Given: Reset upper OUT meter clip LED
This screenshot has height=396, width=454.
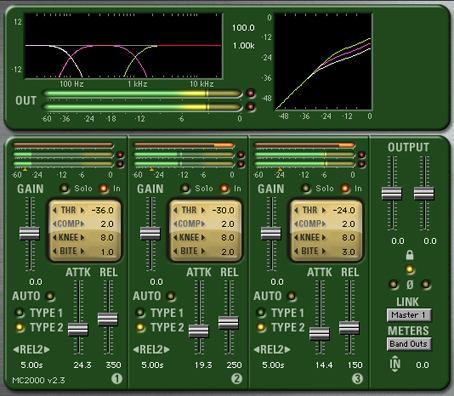Looking at the screenshot, I should coord(251,93).
